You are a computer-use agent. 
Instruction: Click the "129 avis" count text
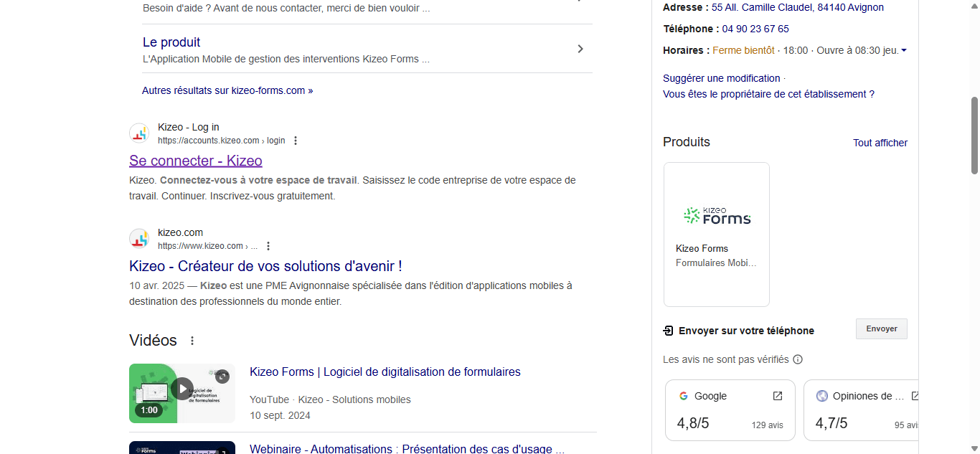[768, 425]
